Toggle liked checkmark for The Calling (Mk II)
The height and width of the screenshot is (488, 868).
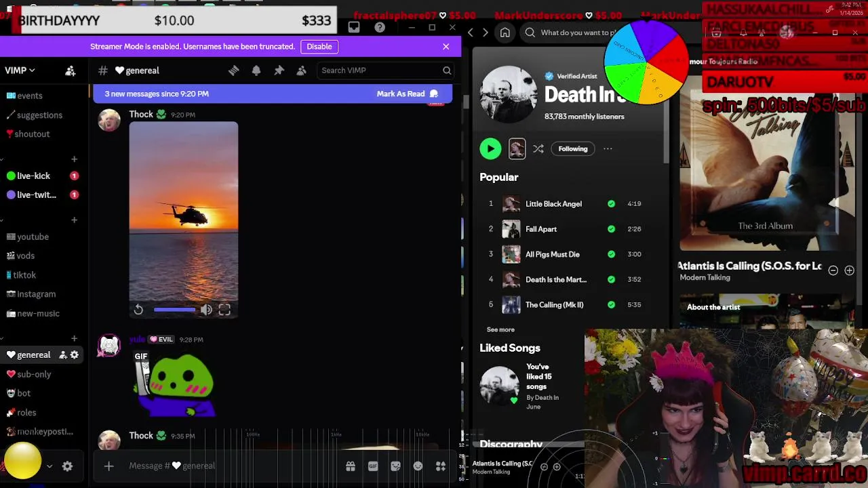(611, 305)
